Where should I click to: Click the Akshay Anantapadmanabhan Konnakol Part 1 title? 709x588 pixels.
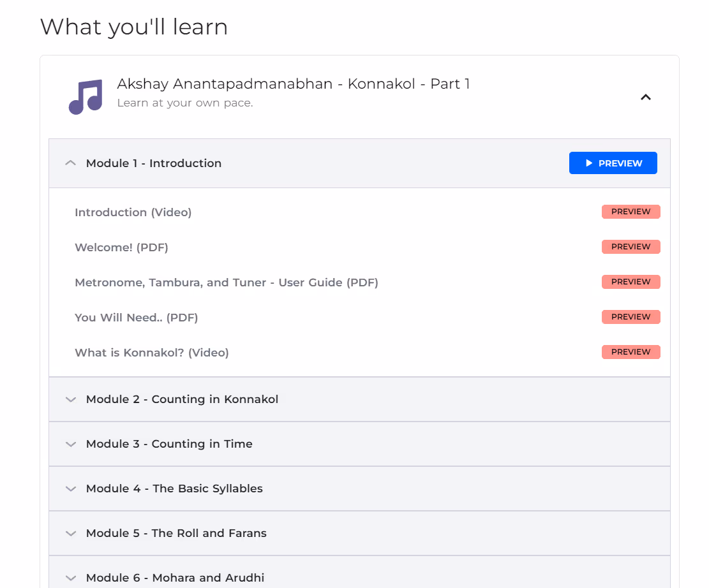(x=293, y=84)
